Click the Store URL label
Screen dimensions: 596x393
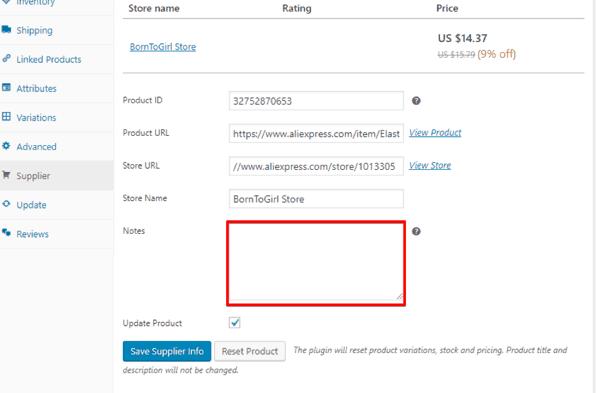[141, 166]
